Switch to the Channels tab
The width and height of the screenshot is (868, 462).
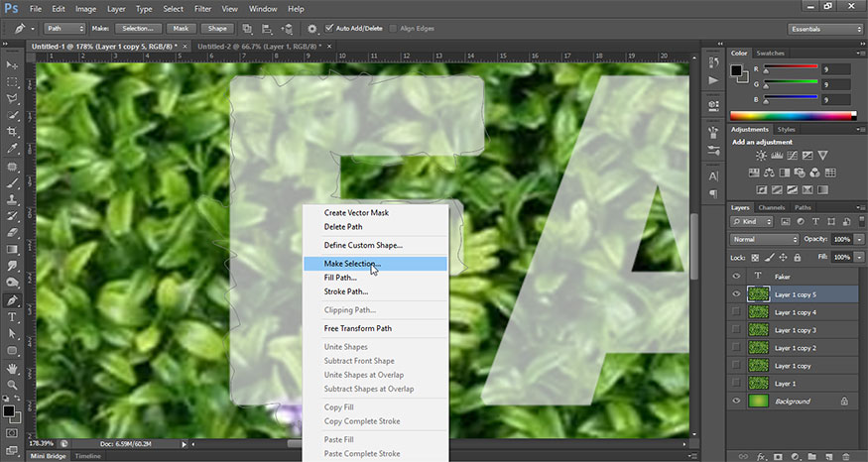pyautogui.click(x=772, y=207)
